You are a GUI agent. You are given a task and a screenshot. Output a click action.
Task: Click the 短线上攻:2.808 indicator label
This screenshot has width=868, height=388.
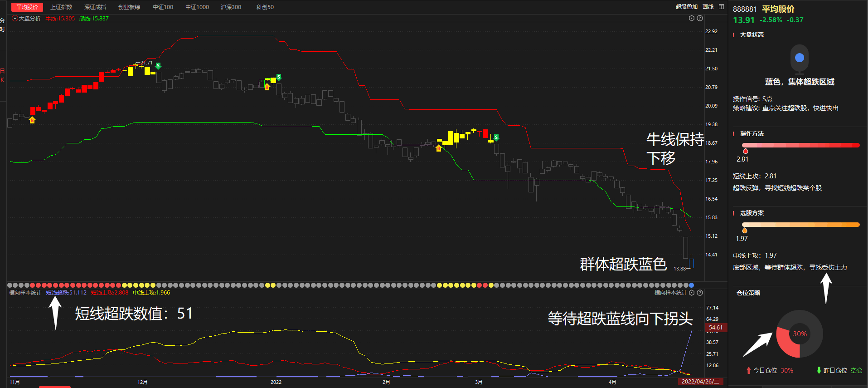[x=110, y=293]
